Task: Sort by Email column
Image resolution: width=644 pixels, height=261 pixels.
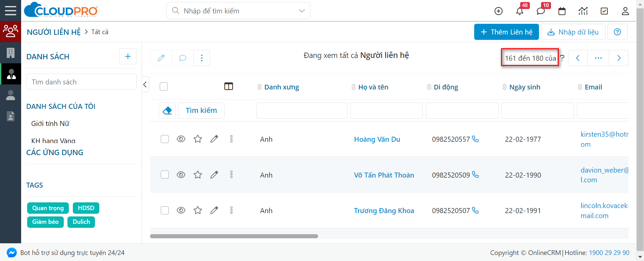Action: [x=590, y=87]
